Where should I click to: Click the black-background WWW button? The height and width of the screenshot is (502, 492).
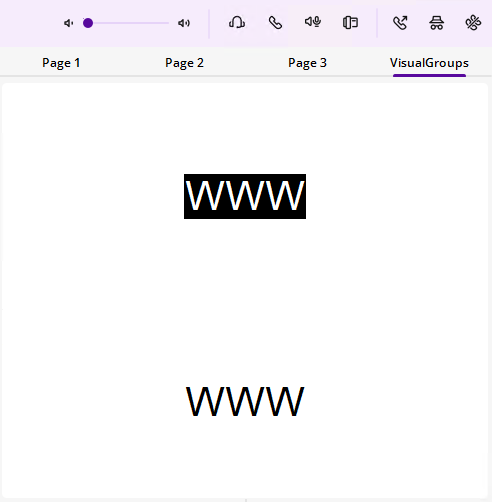coord(245,196)
